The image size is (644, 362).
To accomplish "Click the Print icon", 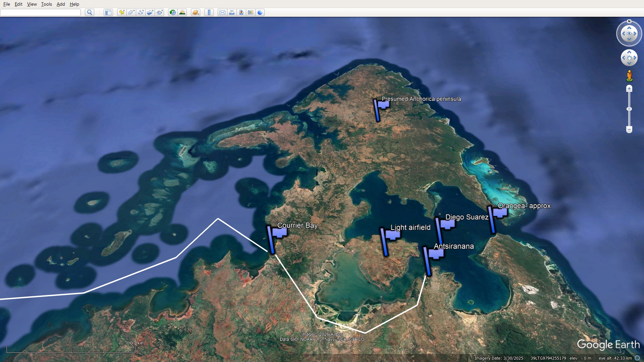I will click(x=232, y=12).
